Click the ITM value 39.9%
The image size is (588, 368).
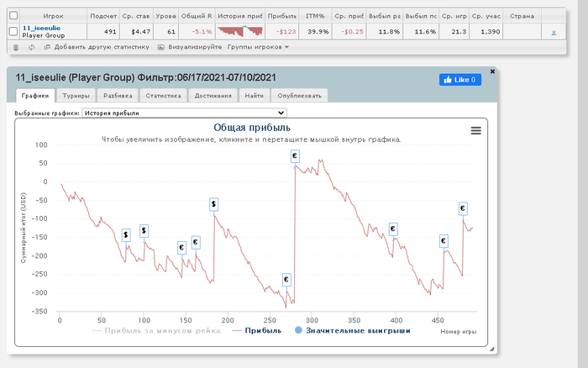coord(318,32)
